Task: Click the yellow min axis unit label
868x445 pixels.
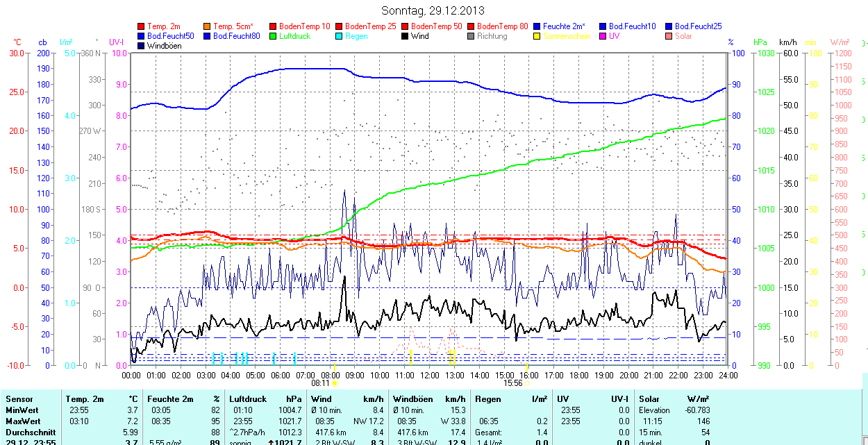Action: point(810,43)
